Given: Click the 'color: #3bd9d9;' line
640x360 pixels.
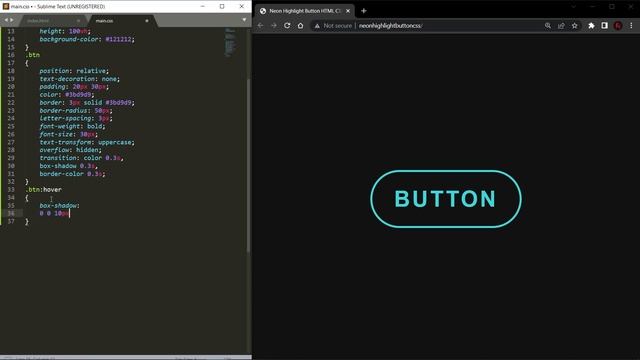Looking at the screenshot, I should click(67, 94).
